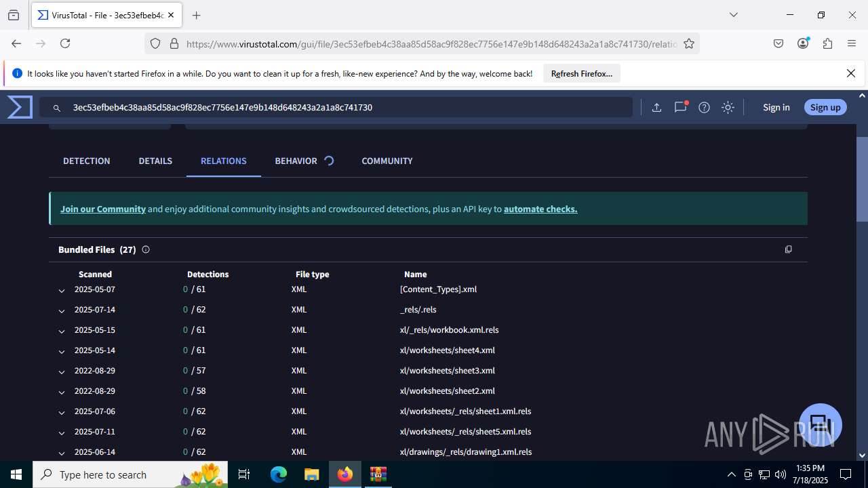Image resolution: width=868 pixels, height=488 pixels.
Task: Open the Firefox View icon
Action: (x=14, y=15)
